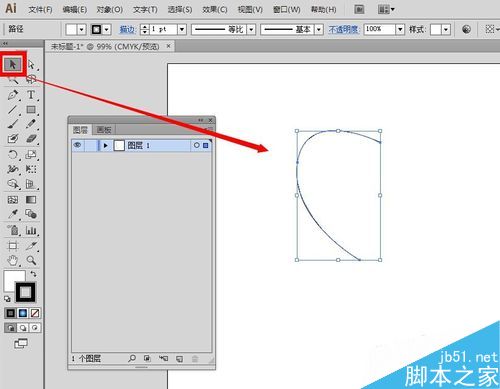The width and height of the screenshot is (500, 389).
Task: Select the Perspective Grid tool
Action: [31, 184]
